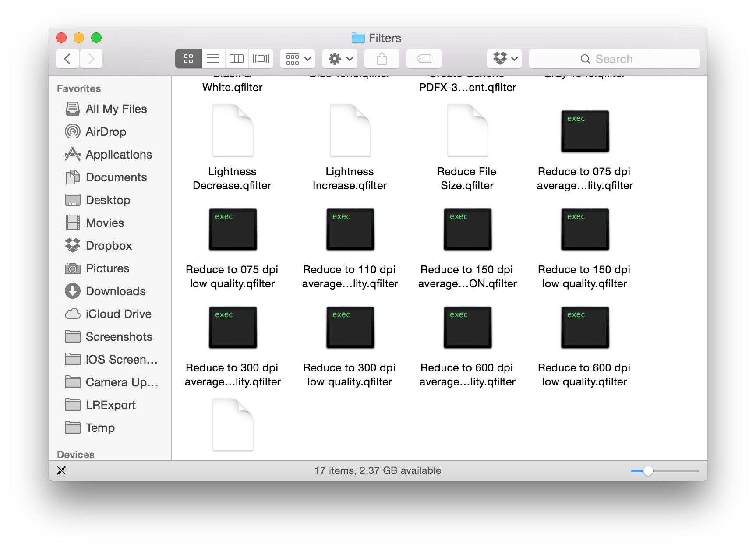Select Reduce to 150 dpi low quality file
Screen dimensions: 756x551
584,230
